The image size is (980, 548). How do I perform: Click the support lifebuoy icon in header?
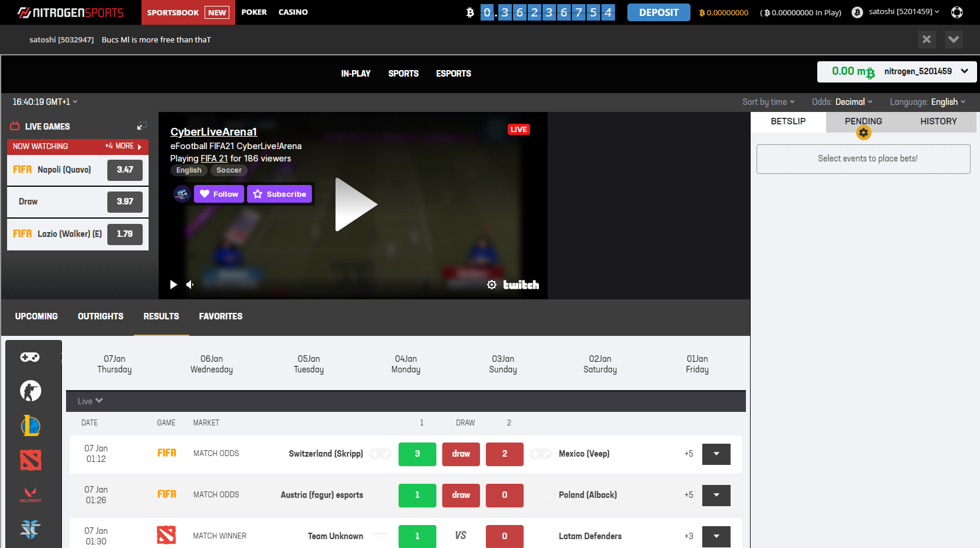[x=957, y=12]
